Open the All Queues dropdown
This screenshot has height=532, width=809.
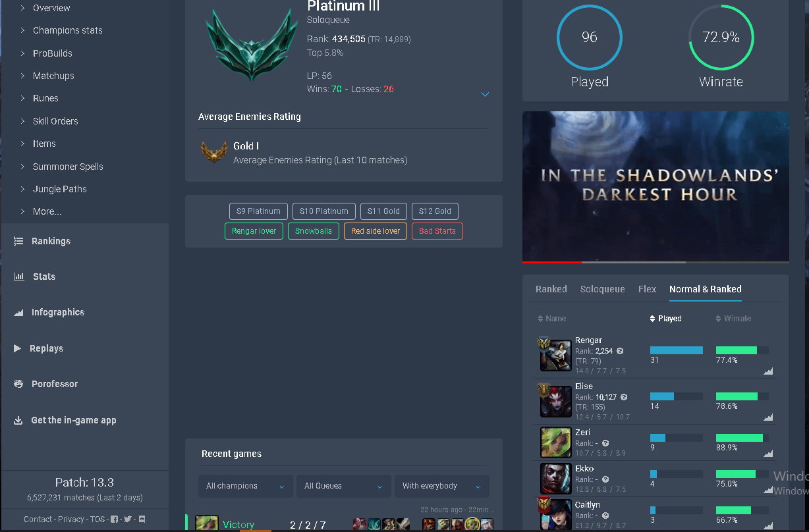(x=344, y=486)
